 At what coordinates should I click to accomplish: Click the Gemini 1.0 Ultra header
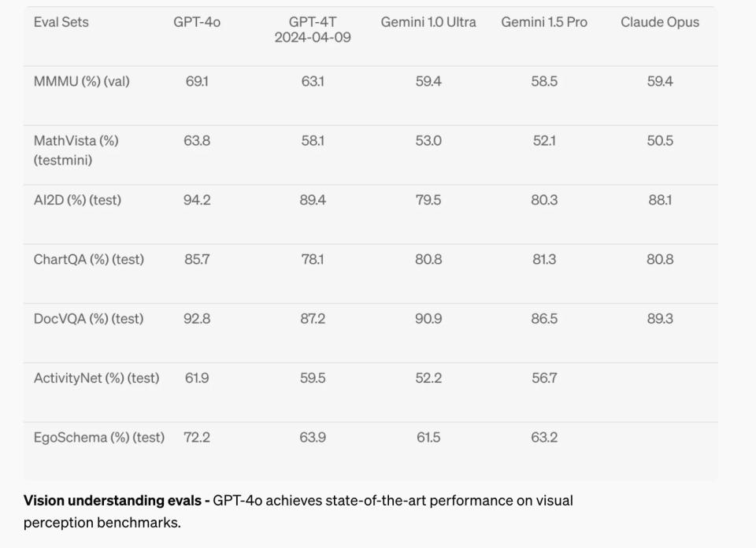tap(428, 22)
